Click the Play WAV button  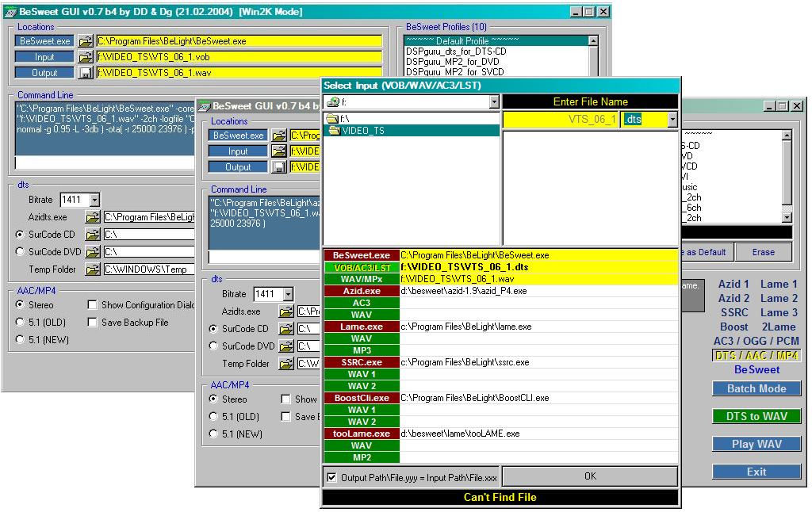click(756, 444)
